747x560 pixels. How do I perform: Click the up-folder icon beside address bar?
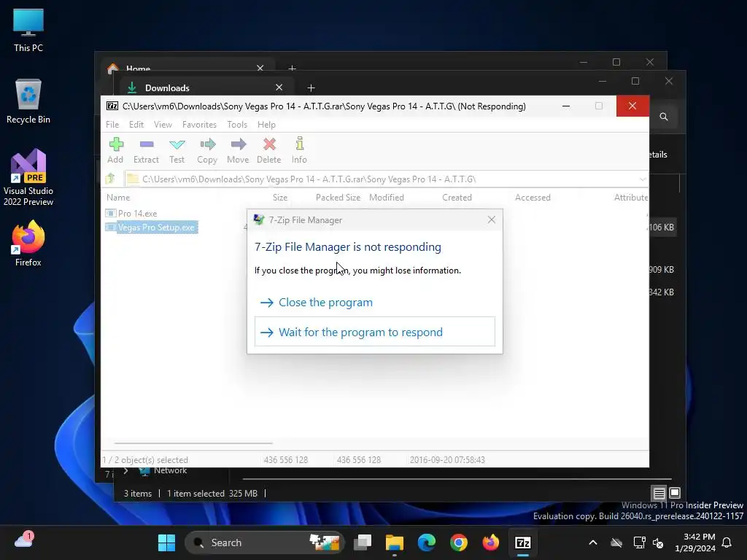coord(111,179)
